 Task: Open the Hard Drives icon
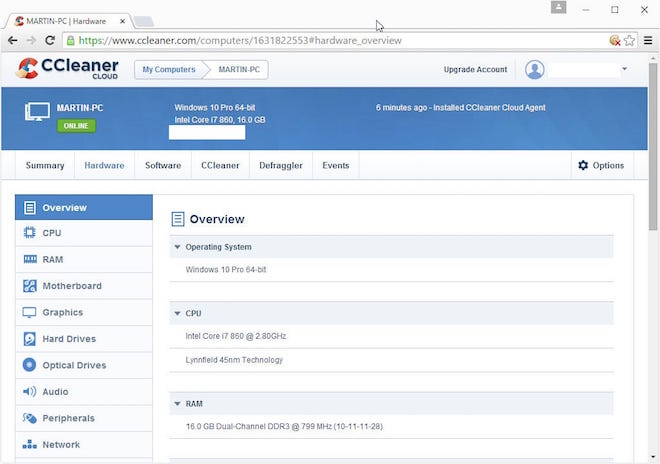point(29,339)
